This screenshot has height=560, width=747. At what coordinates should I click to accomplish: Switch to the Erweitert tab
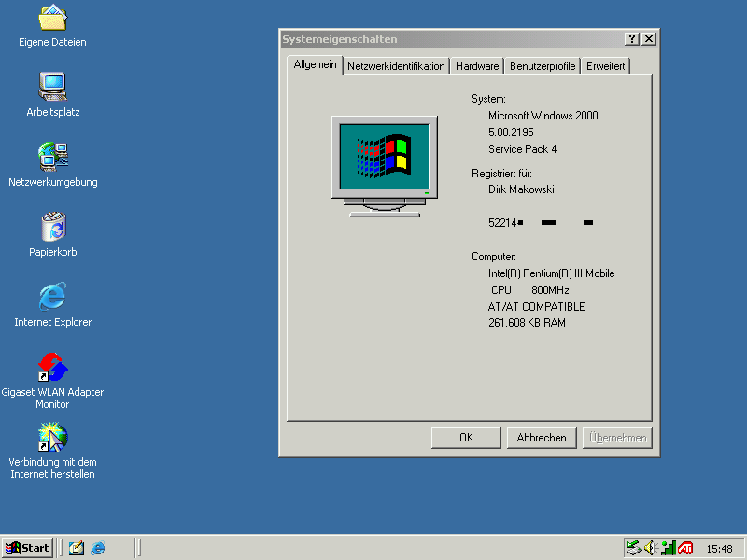click(x=605, y=66)
